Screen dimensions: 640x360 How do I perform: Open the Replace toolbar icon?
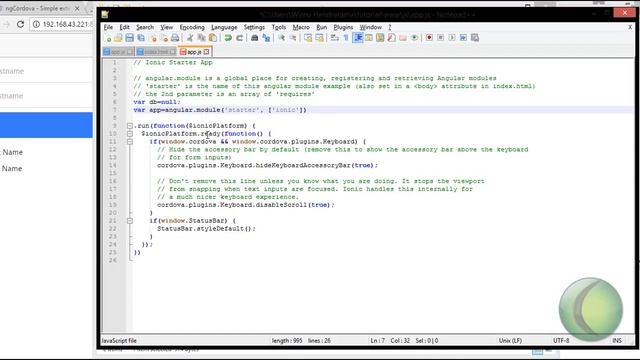pos(266,38)
